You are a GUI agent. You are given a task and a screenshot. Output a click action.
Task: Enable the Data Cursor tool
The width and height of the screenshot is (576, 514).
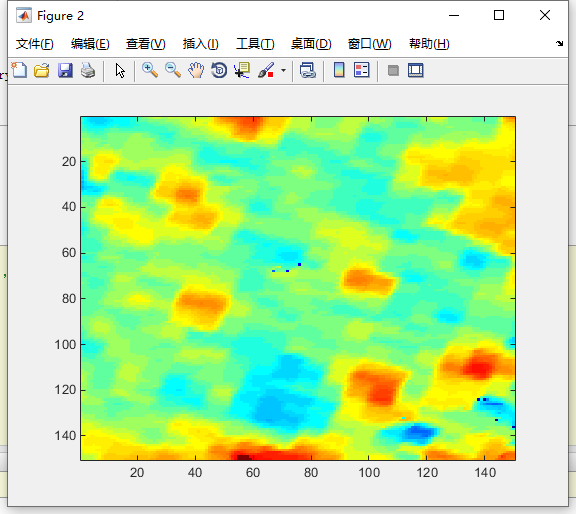point(242,70)
